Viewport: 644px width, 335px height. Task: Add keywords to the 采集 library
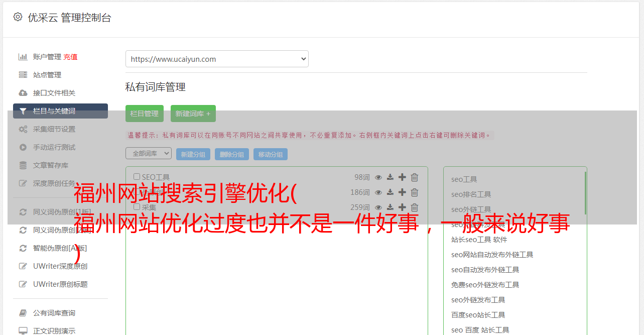(402, 207)
